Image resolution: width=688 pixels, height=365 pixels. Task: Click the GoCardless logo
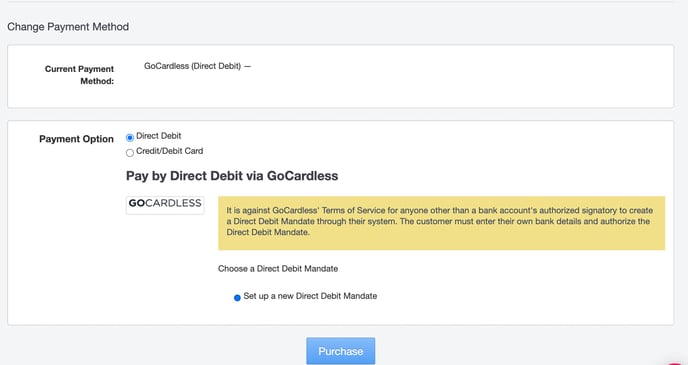(x=165, y=205)
